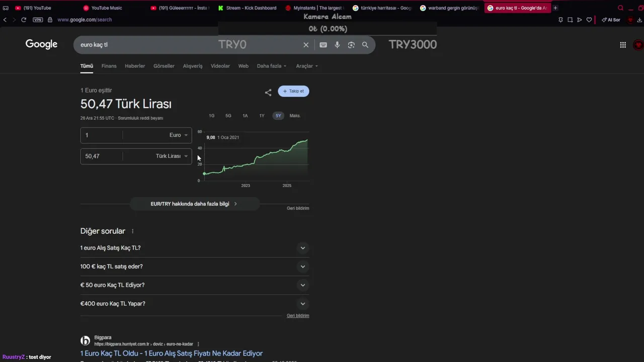Expand the Araçlar menu
Viewport: 644px width, 362px height.
click(x=307, y=66)
